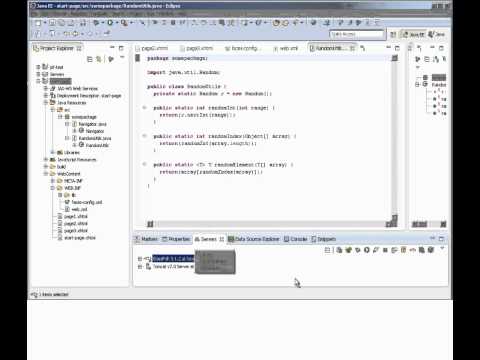Viewport: 480px width, 360px height.
Task: Expand the jsf-test project node
Action: [x=38, y=67]
